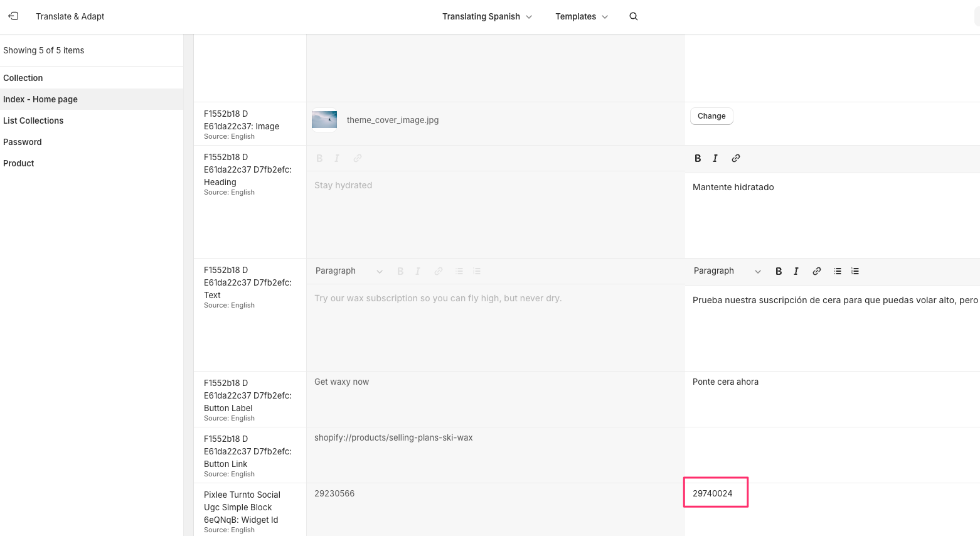Click Showing 5 of 5 items text
This screenshot has height=536, width=980.
[x=44, y=50]
